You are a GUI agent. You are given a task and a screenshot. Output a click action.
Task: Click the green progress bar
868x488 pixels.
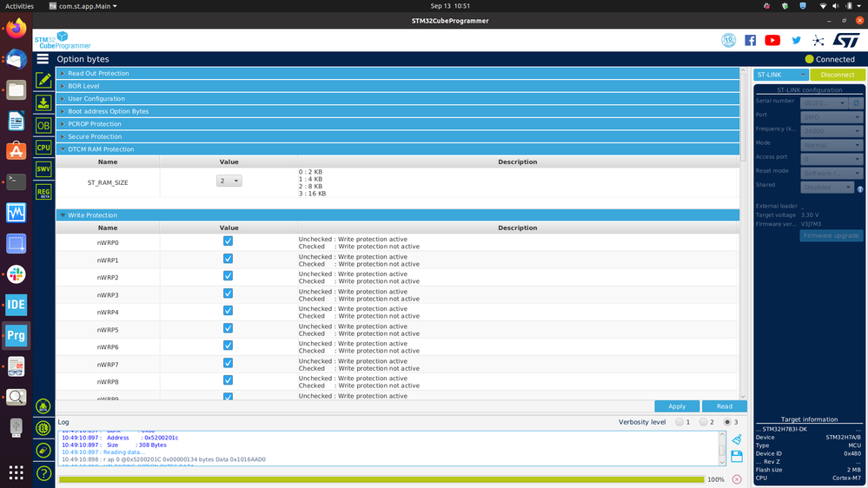381,479
